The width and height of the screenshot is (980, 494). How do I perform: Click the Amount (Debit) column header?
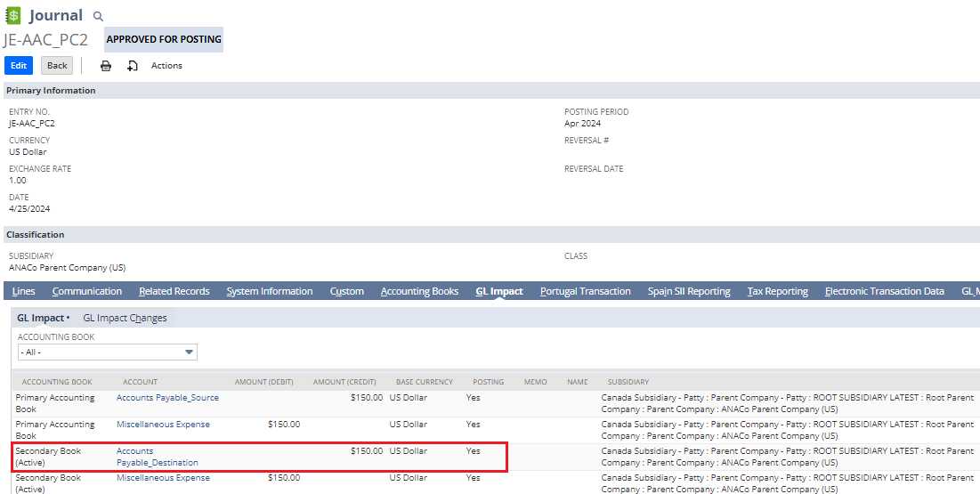pos(263,382)
